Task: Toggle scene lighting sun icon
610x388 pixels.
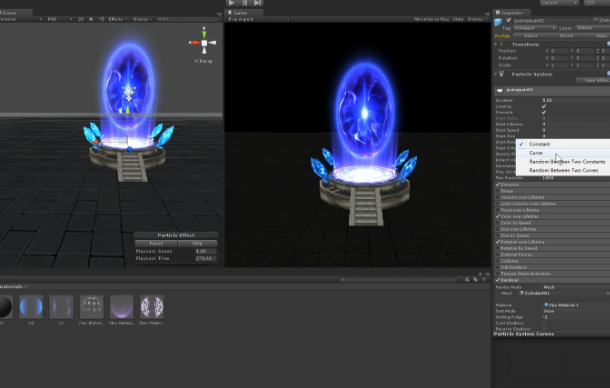Action: pos(91,19)
